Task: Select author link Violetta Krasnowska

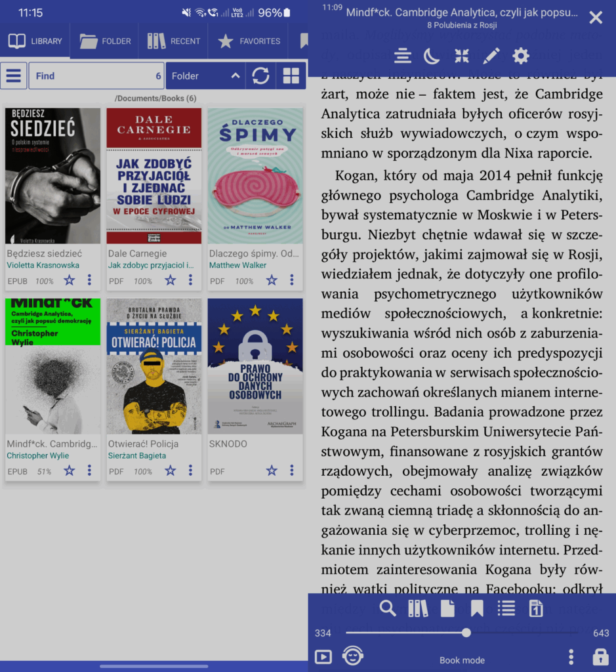Action: point(43,265)
